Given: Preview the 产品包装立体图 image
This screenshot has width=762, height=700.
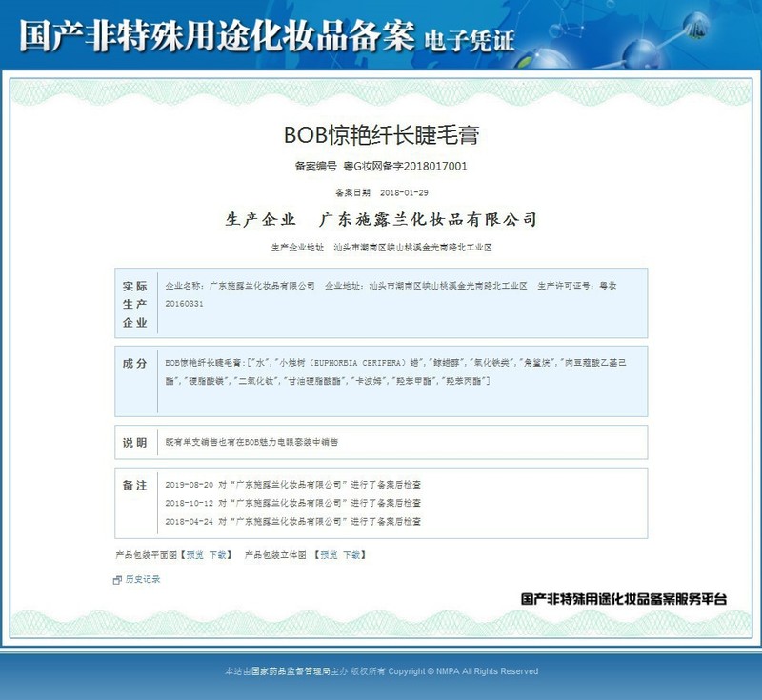Looking at the screenshot, I should click(x=329, y=554).
